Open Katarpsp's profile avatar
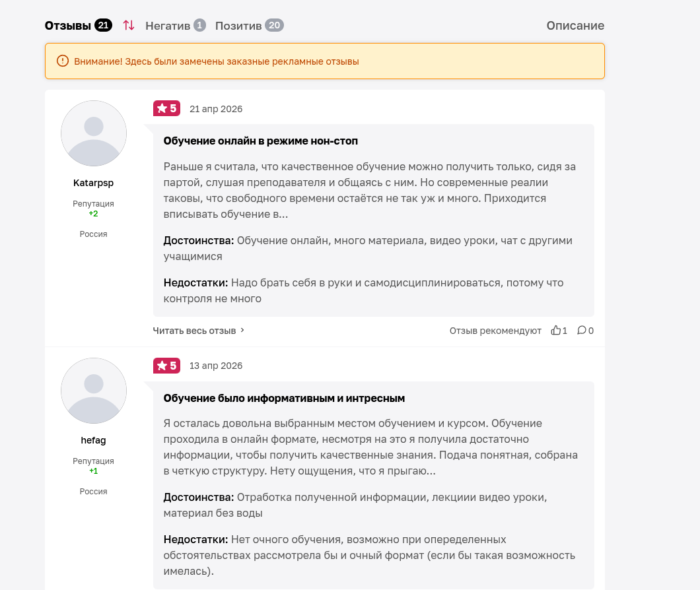This screenshot has height=590, width=700. [x=94, y=133]
